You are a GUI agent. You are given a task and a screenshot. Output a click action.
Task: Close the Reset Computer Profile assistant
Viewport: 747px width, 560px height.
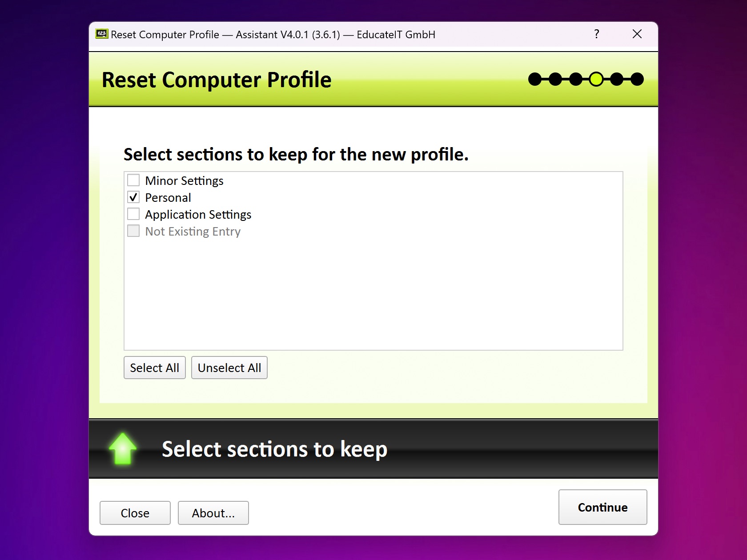point(135,513)
